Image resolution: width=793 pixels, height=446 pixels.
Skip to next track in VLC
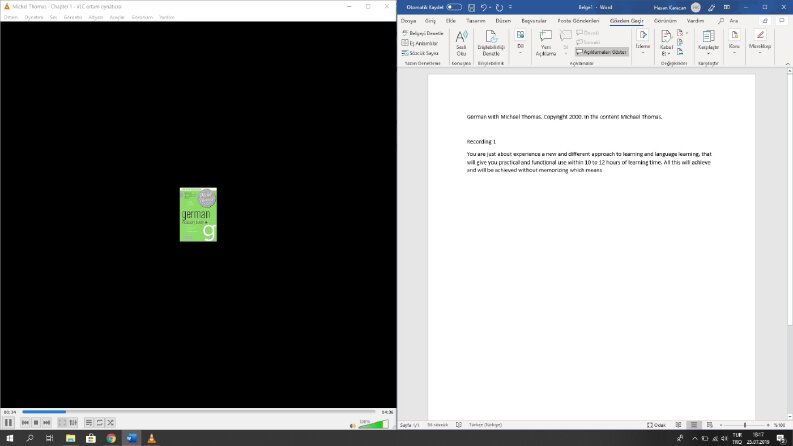click(x=47, y=422)
